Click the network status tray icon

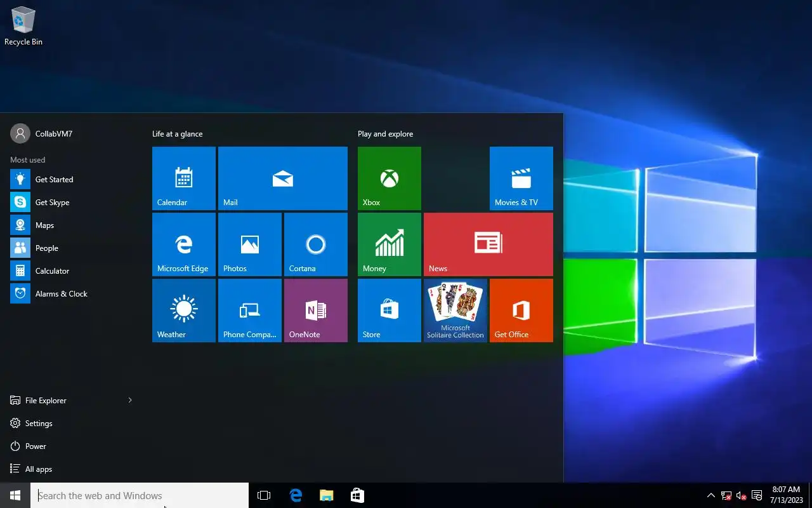[x=726, y=495]
